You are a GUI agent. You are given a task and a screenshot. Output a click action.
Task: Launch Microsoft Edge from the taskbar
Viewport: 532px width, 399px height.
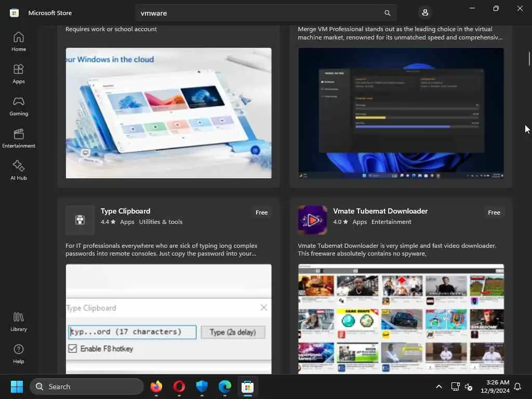pos(224,387)
